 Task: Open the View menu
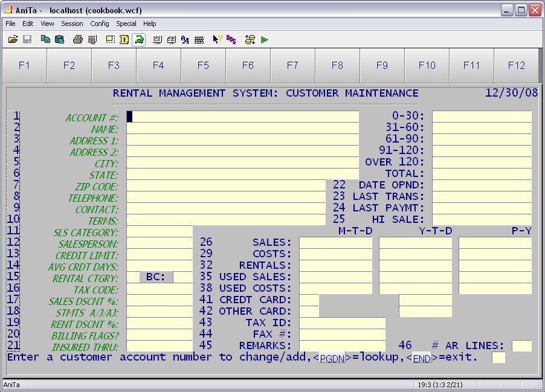click(47, 24)
